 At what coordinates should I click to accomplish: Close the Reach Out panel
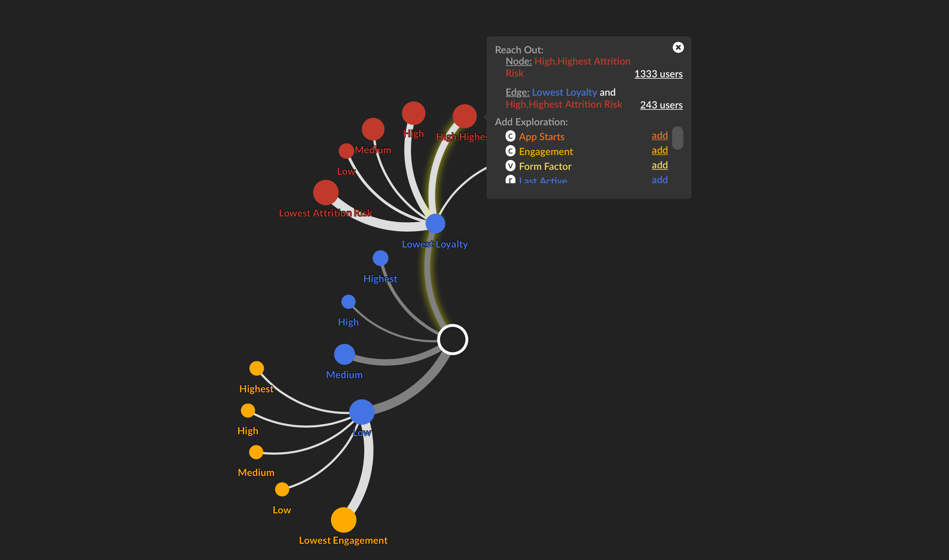(678, 47)
